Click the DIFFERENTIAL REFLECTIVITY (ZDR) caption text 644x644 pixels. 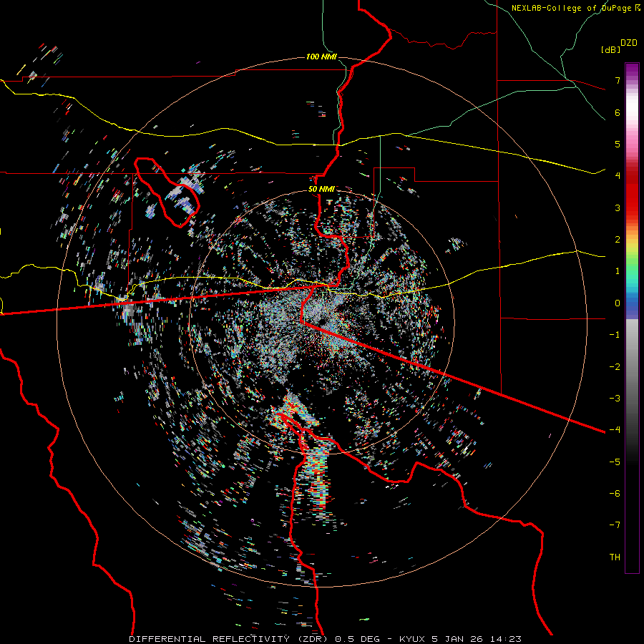tap(230, 639)
